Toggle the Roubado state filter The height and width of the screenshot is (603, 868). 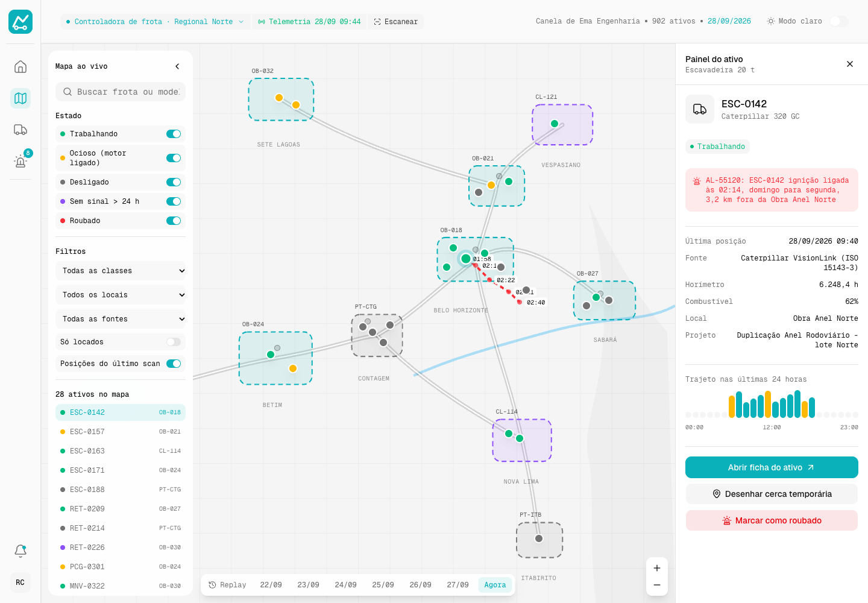click(x=174, y=221)
